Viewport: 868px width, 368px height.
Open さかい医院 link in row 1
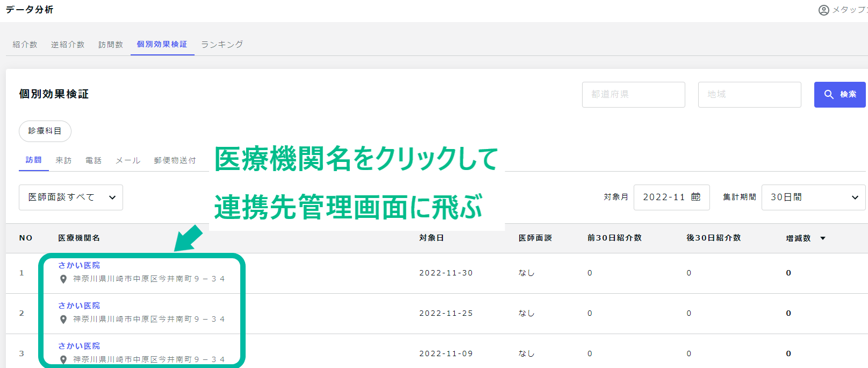pyautogui.click(x=79, y=265)
